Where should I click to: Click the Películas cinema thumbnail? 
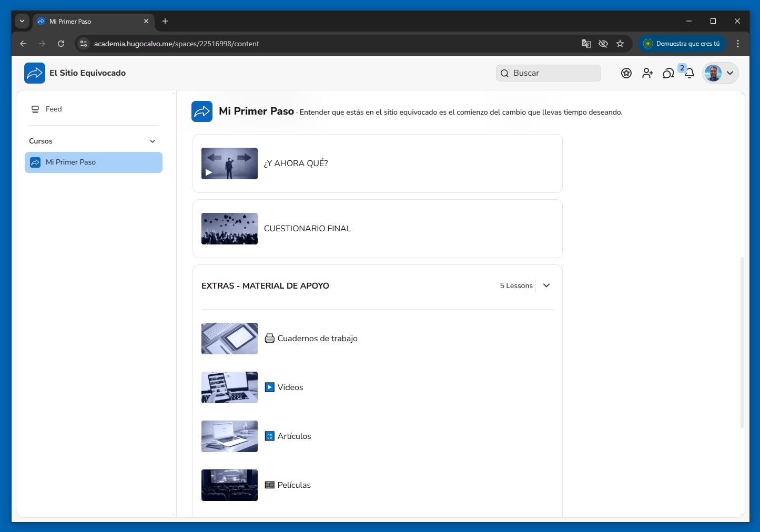tap(229, 485)
